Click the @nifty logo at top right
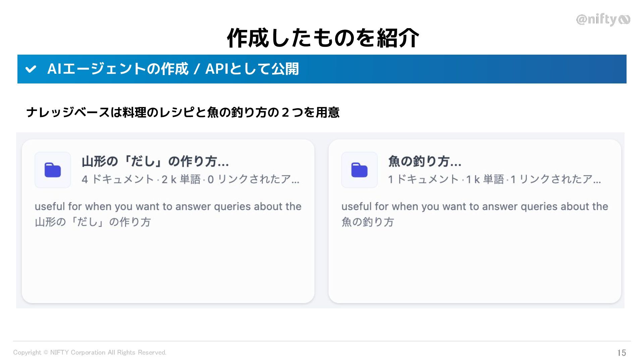Image resolution: width=644 pixels, height=362 pixels. pos(603,20)
